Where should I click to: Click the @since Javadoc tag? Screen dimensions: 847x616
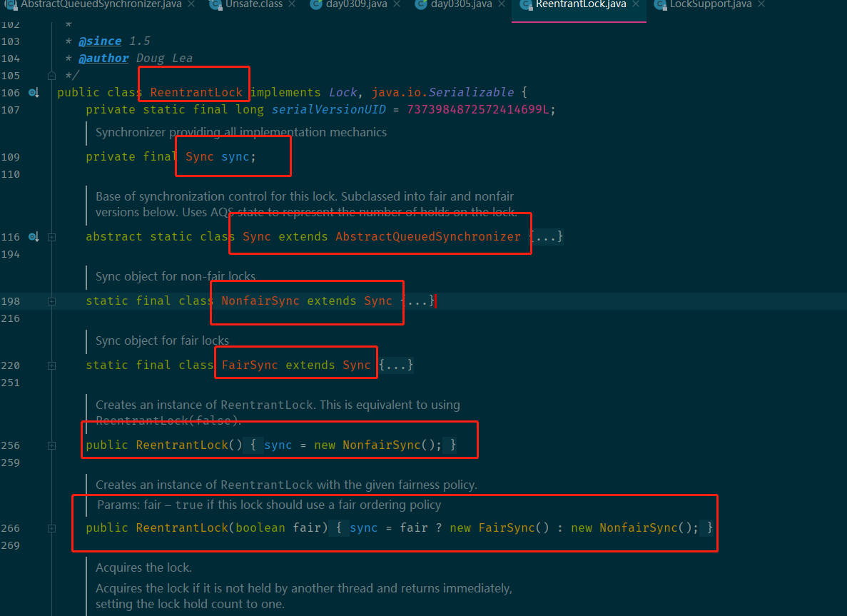coord(100,41)
